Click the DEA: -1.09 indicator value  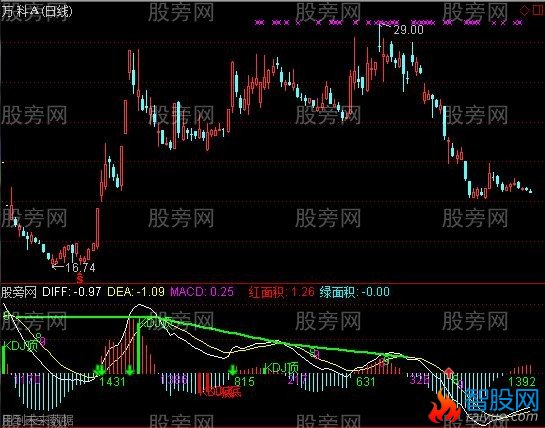tap(136, 292)
